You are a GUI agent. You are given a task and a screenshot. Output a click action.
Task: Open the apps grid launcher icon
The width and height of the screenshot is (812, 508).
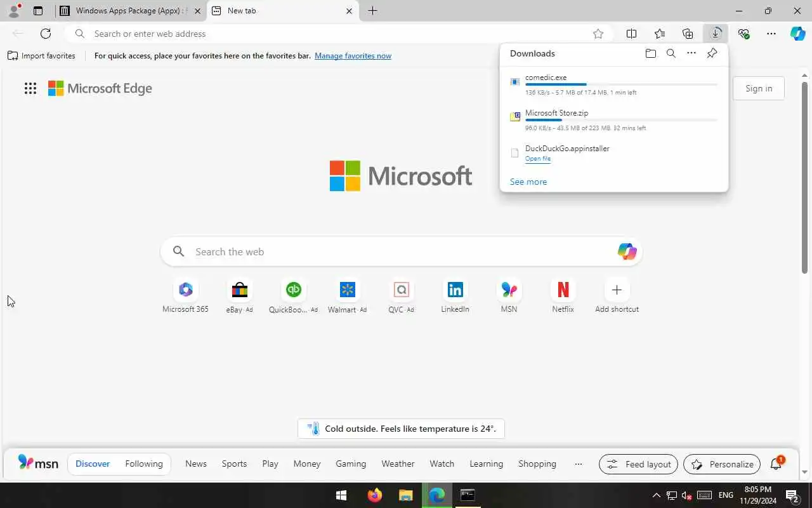pos(30,88)
